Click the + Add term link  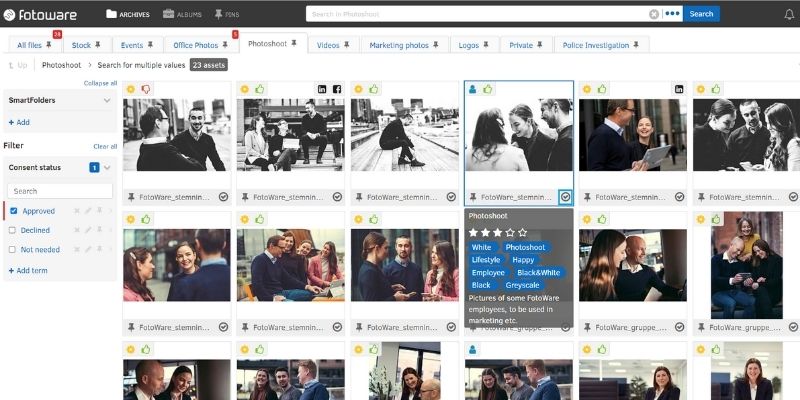click(x=28, y=270)
